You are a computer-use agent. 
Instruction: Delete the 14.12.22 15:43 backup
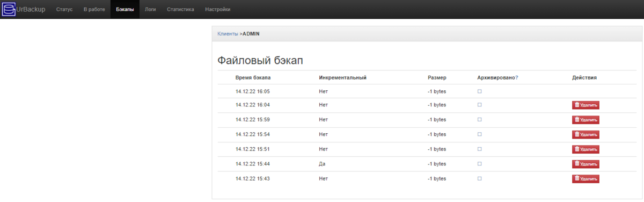click(586, 179)
